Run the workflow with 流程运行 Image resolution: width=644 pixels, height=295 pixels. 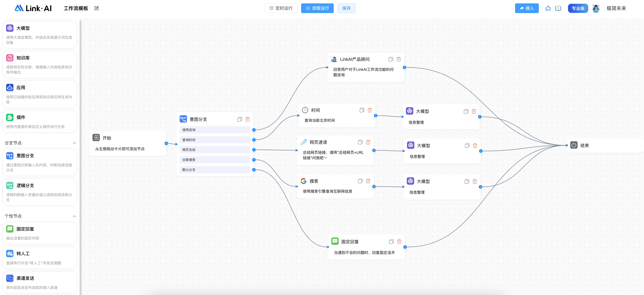point(317,8)
